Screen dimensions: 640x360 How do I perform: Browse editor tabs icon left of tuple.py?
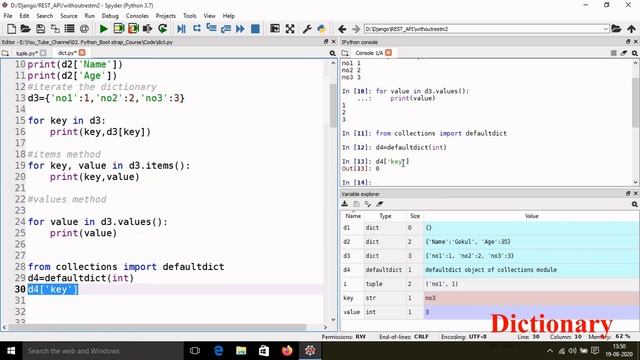[5, 53]
